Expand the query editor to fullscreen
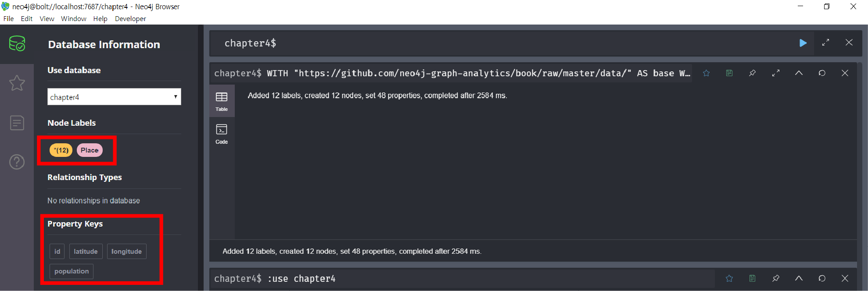 coord(825,43)
